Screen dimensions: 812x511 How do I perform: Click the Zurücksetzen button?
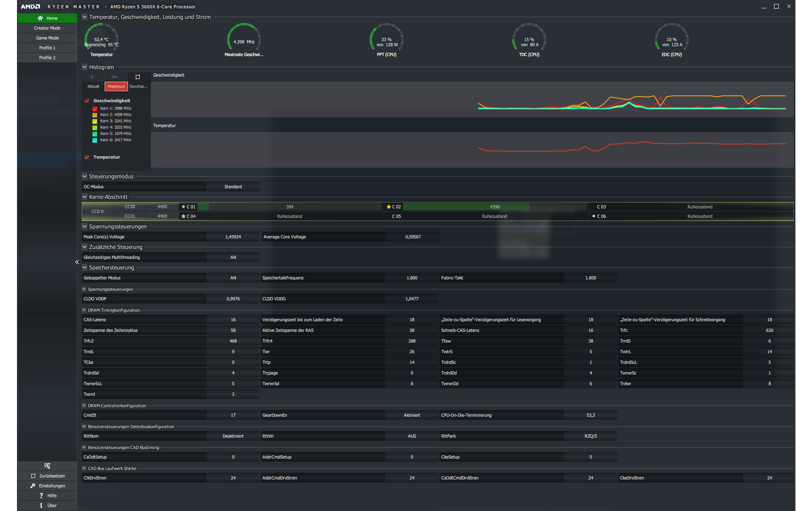pyautogui.click(x=47, y=476)
